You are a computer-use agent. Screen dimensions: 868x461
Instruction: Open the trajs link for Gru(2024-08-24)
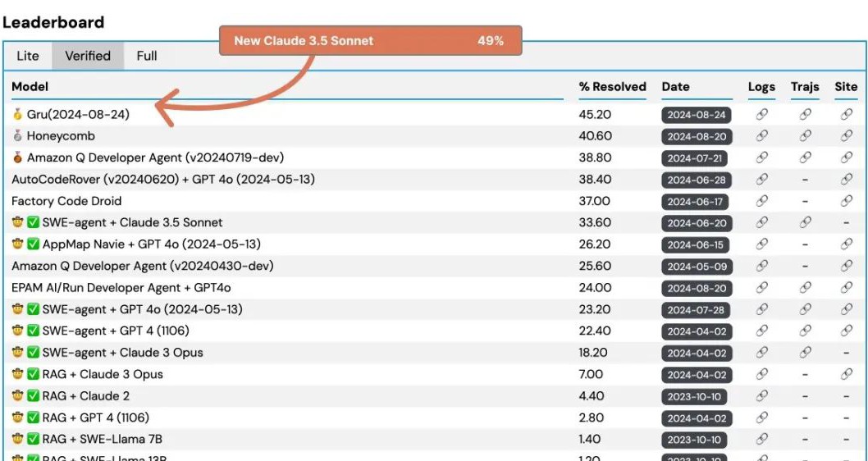(x=806, y=115)
